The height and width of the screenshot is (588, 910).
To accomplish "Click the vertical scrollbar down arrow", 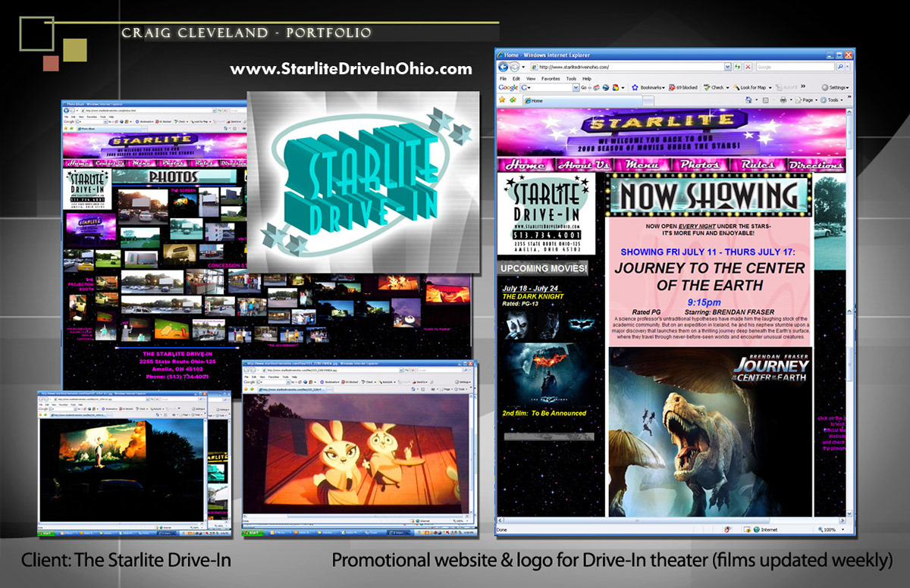I will 849,513.
